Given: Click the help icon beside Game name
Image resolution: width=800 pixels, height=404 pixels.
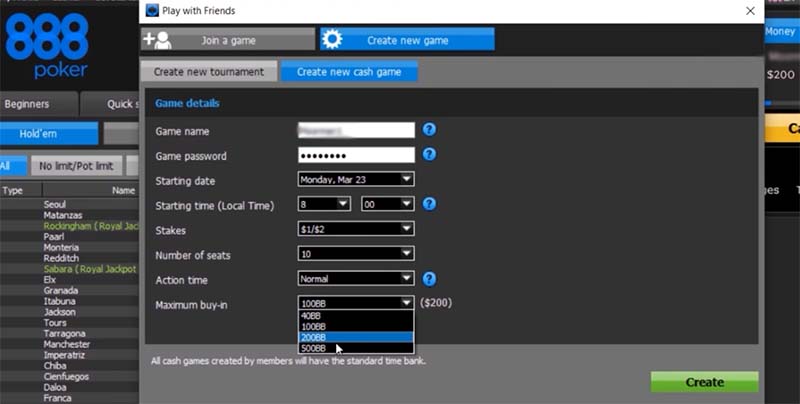Looking at the screenshot, I should click(x=429, y=130).
